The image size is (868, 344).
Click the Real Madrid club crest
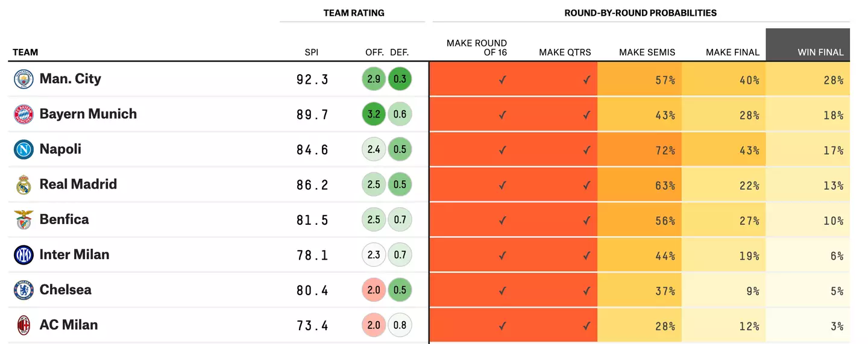[24, 184]
